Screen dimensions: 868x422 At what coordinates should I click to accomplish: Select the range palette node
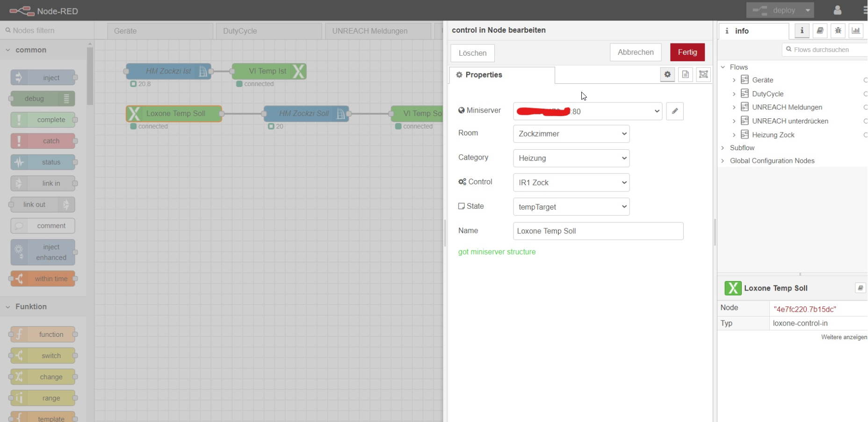43,398
